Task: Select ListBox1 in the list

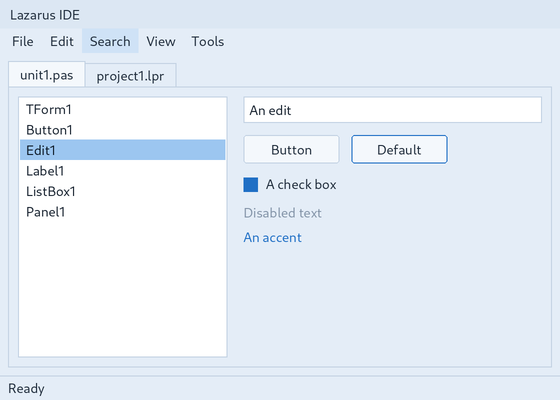Action: [x=122, y=191]
